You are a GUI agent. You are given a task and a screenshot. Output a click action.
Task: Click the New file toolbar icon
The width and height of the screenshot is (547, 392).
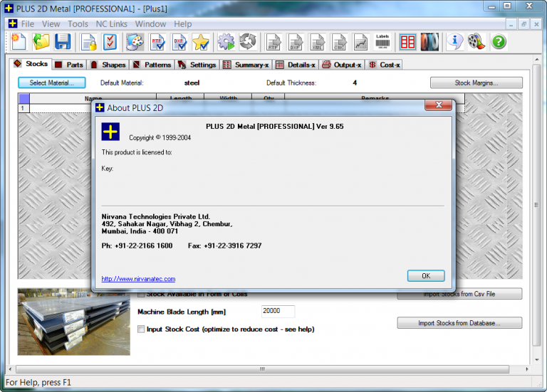[x=19, y=42]
